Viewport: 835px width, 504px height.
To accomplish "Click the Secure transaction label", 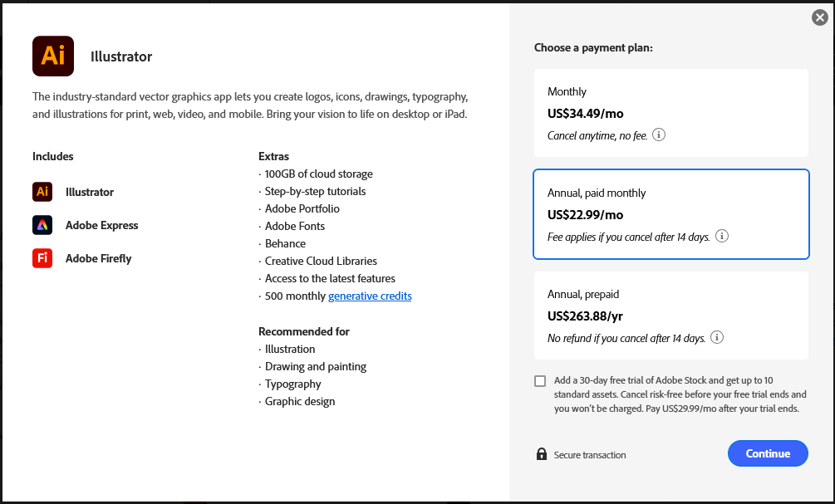I will [588, 455].
